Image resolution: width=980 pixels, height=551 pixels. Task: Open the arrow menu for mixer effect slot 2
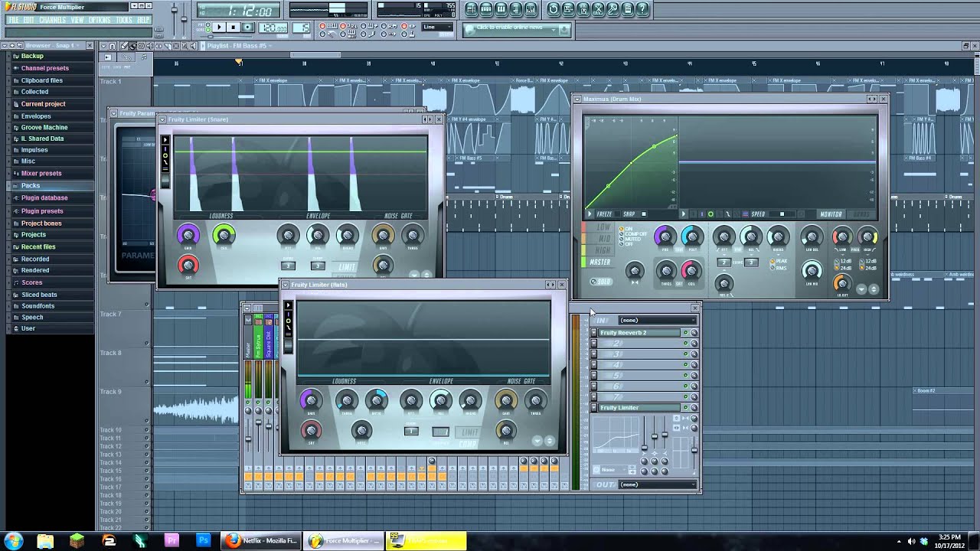pyautogui.click(x=593, y=344)
